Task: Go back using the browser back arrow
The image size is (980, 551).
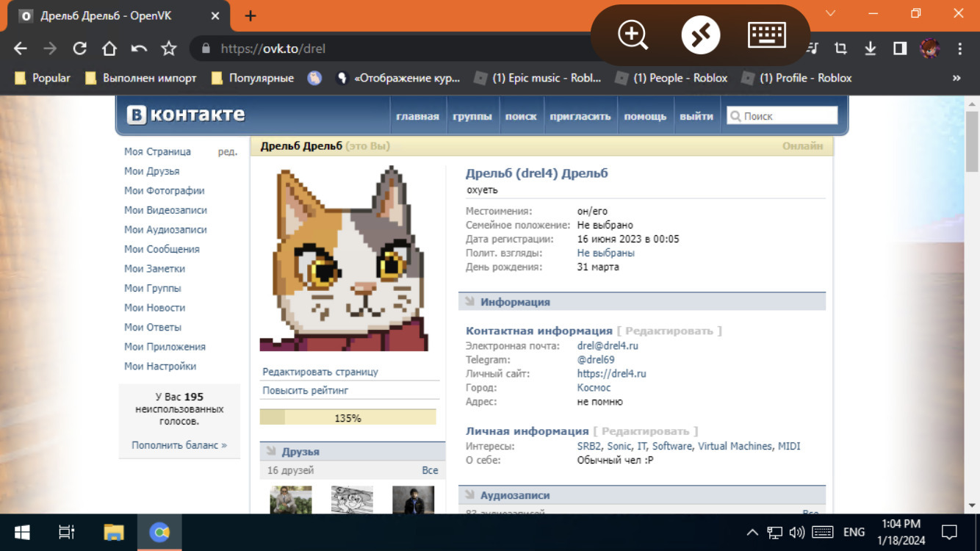Action: point(21,48)
